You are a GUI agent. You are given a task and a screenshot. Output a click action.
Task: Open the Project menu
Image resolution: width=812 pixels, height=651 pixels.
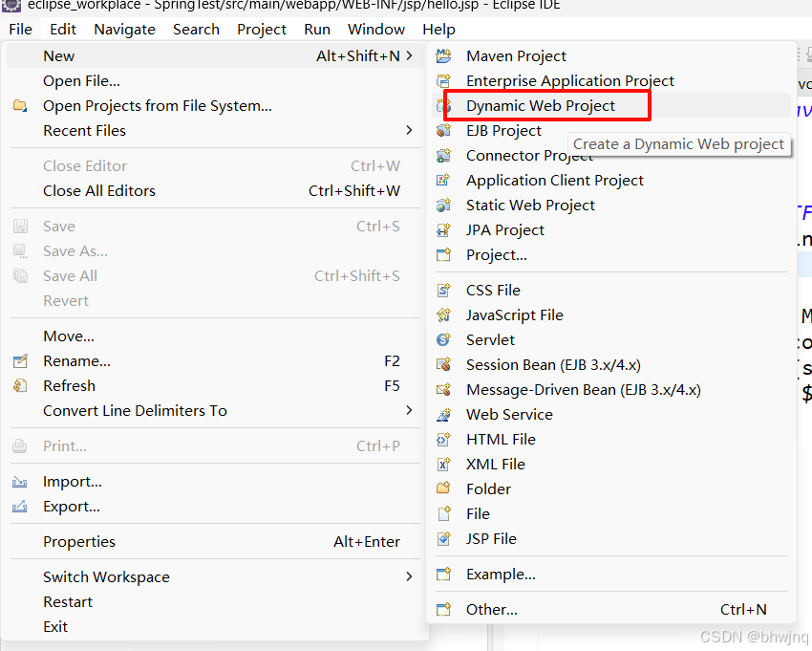262,29
